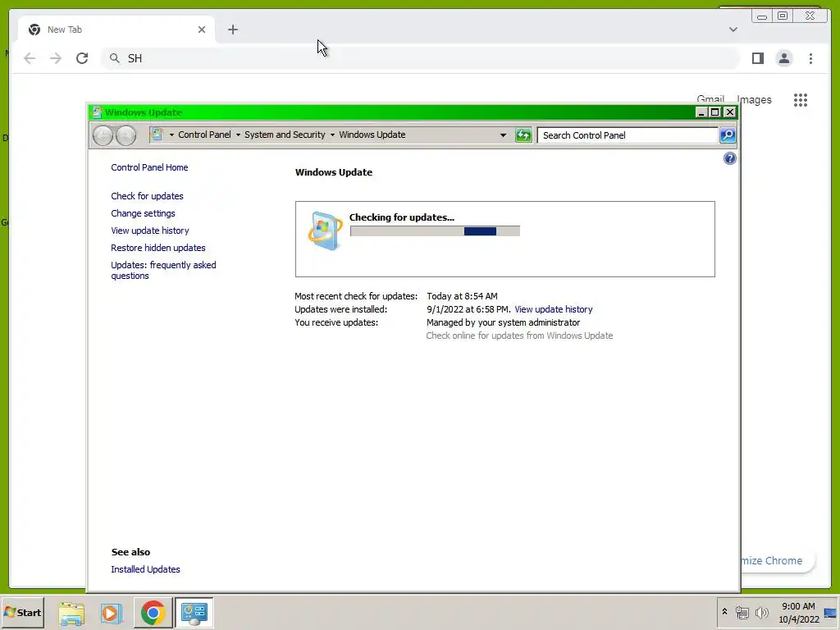
Task: Click the Show desktop button
Action: [x=830, y=613]
